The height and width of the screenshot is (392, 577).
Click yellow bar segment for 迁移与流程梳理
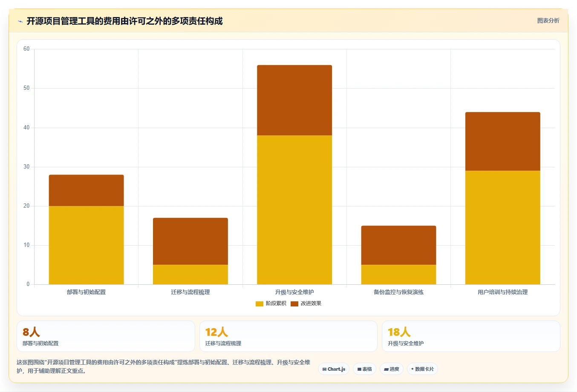[x=190, y=275]
